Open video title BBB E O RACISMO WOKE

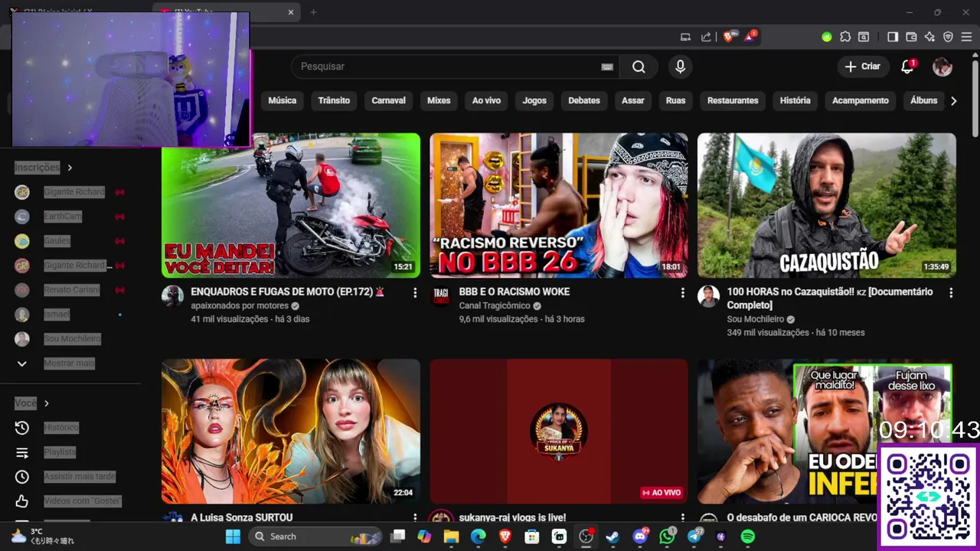(514, 292)
